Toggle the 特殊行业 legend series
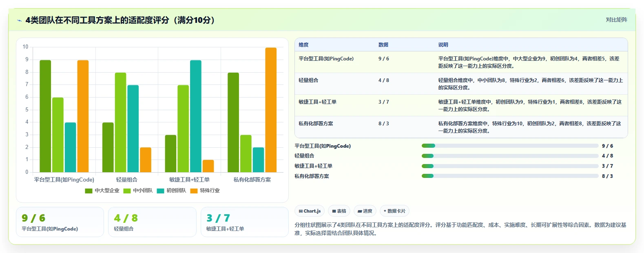Image resolution: width=644 pixels, height=253 pixels. click(x=205, y=191)
